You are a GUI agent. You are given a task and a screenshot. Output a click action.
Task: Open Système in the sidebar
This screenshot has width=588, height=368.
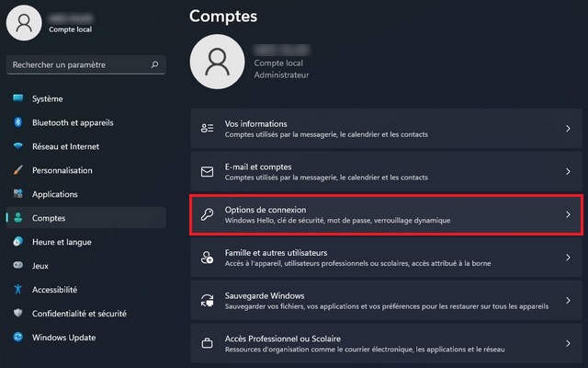47,98
